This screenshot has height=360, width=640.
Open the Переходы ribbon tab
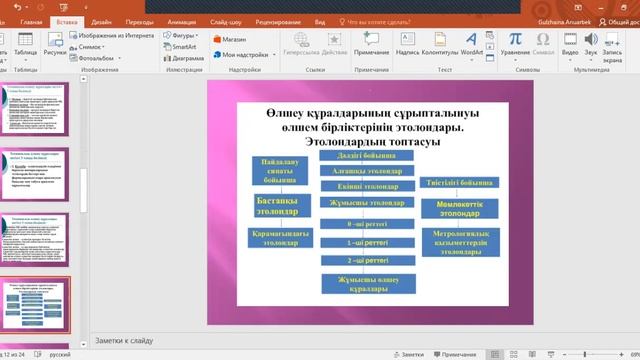pyautogui.click(x=140, y=22)
